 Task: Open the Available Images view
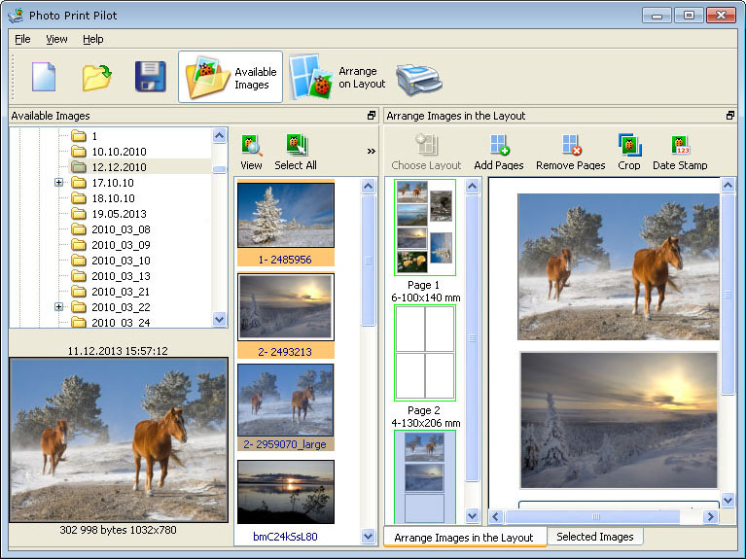click(x=231, y=78)
